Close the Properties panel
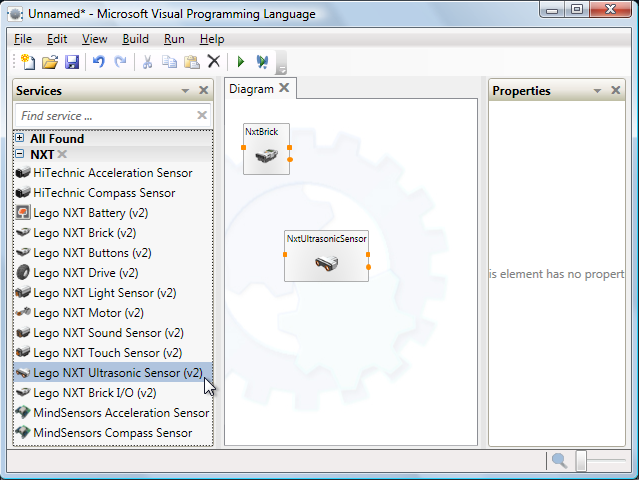639x480 pixels. tap(616, 90)
